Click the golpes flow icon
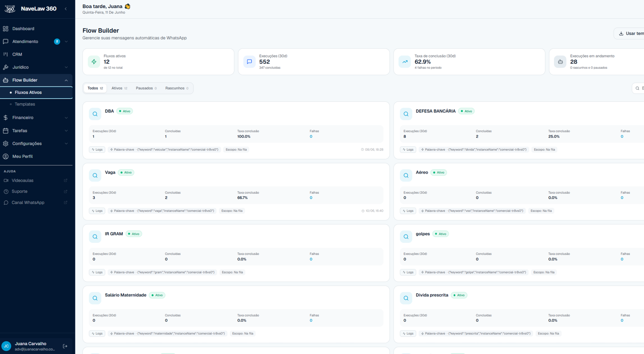 406,237
